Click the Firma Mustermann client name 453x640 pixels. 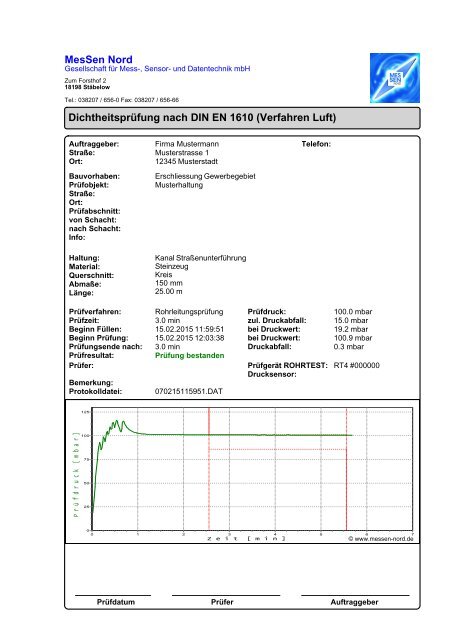[187, 144]
